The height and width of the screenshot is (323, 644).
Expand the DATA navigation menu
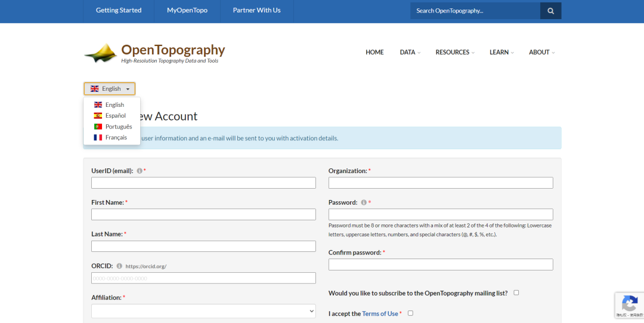(x=410, y=53)
